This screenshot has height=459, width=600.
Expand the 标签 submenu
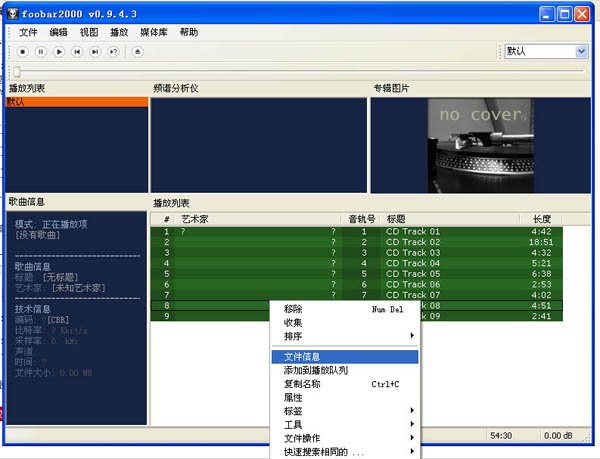pyautogui.click(x=345, y=411)
